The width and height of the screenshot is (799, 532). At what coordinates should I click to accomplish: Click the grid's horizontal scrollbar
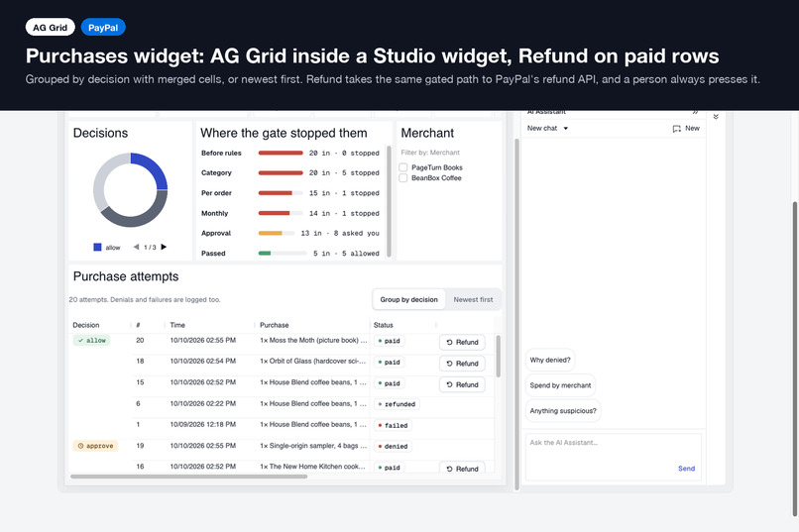pyautogui.click(x=189, y=477)
